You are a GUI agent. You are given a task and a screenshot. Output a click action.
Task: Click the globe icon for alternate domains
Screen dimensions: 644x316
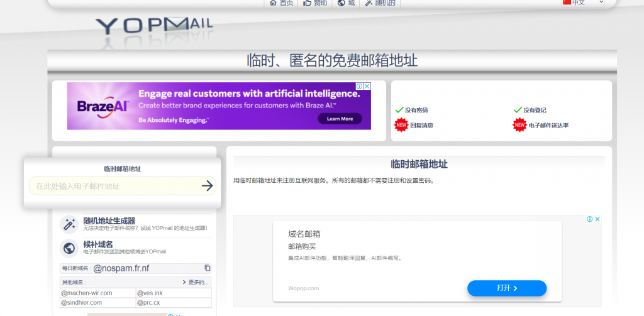(x=69, y=248)
